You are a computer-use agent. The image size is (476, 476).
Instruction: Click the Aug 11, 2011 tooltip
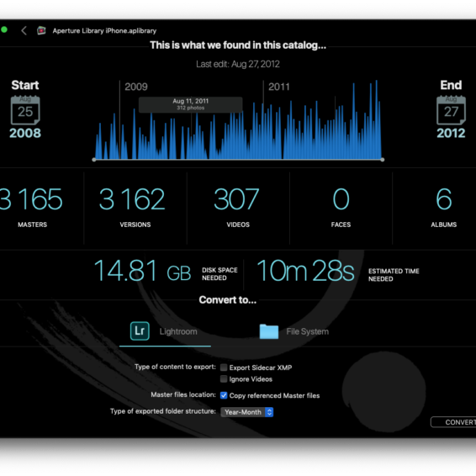[x=191, y=104]
